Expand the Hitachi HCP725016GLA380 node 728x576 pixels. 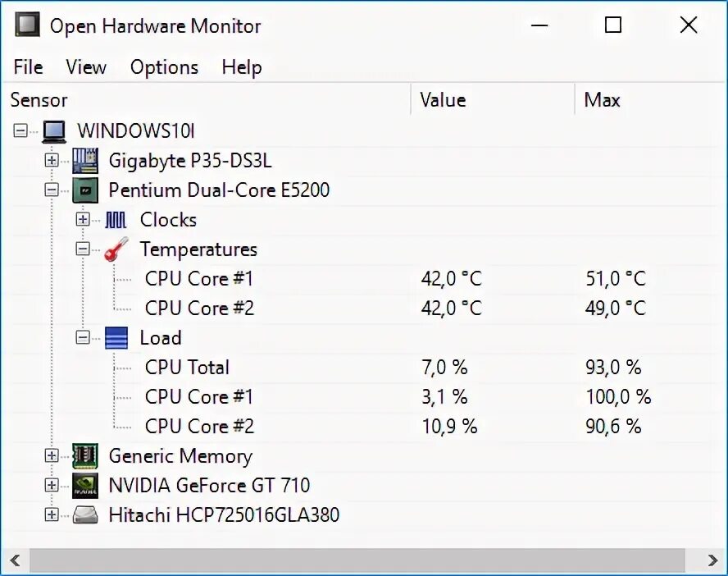coord(52,514)
